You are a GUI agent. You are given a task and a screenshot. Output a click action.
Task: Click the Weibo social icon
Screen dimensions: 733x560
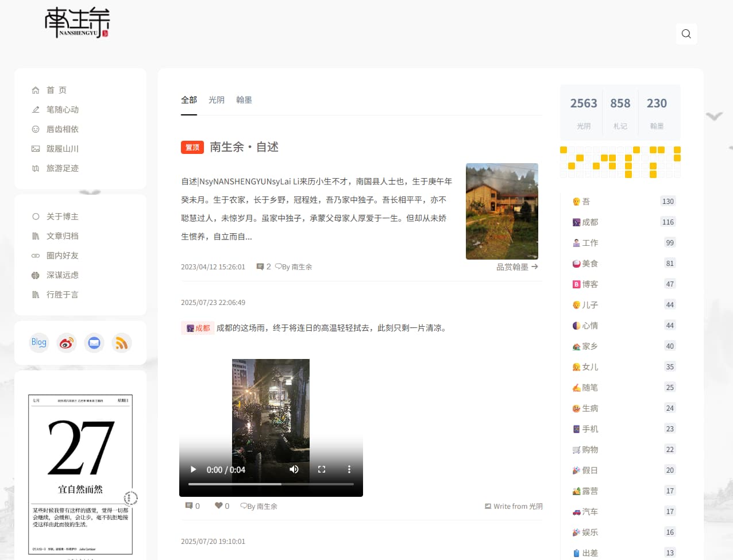coord(67,343)
